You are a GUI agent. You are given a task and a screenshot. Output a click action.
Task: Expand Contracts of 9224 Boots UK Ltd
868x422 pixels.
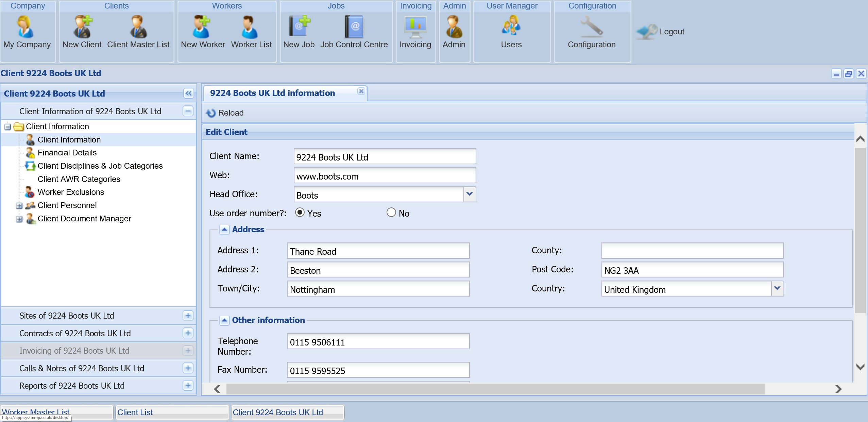click(188, 333)
